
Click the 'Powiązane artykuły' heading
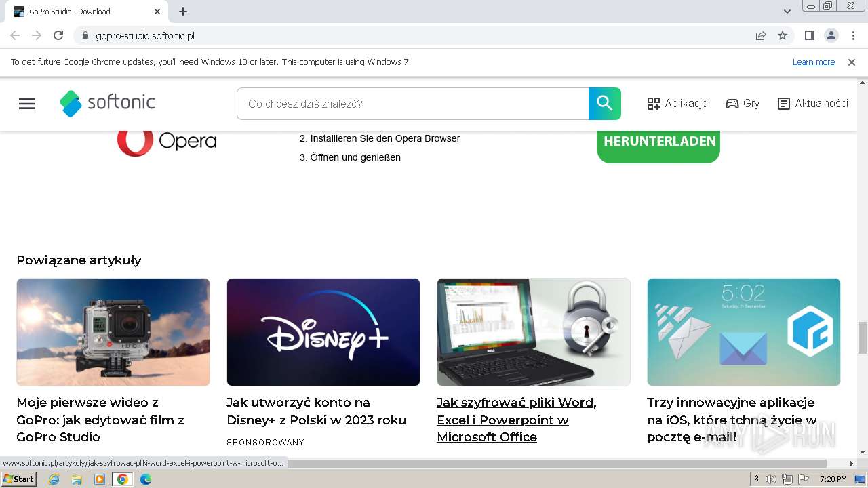click(x=79, y=260)
